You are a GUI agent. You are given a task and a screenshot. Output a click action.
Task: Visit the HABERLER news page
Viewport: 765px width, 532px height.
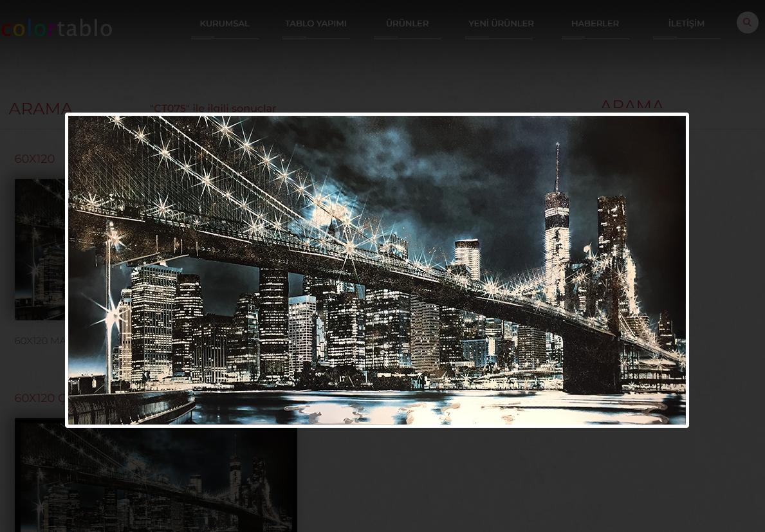click(x=594, y=23)
